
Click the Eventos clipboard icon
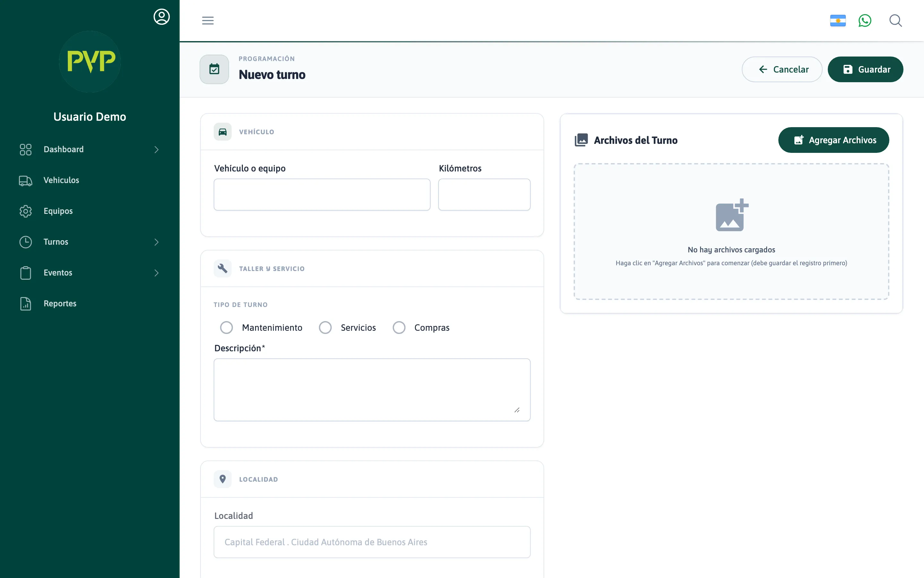(26, 273)
